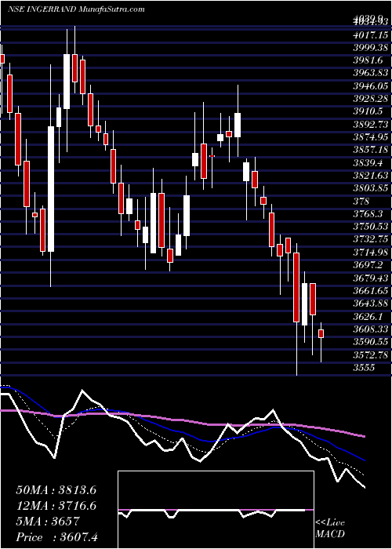Click the MACD inset chart box
This screenshot has height=549, width=392.
(216, 510)
